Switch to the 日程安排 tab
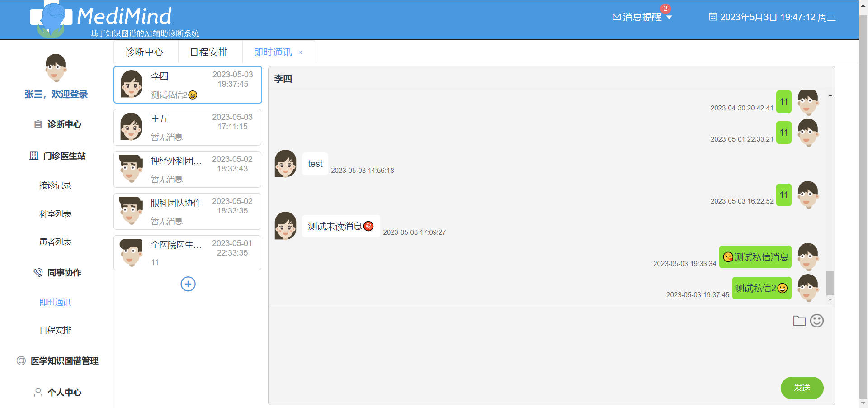Screen dimensions: 868x408 (x=209, y=52)
